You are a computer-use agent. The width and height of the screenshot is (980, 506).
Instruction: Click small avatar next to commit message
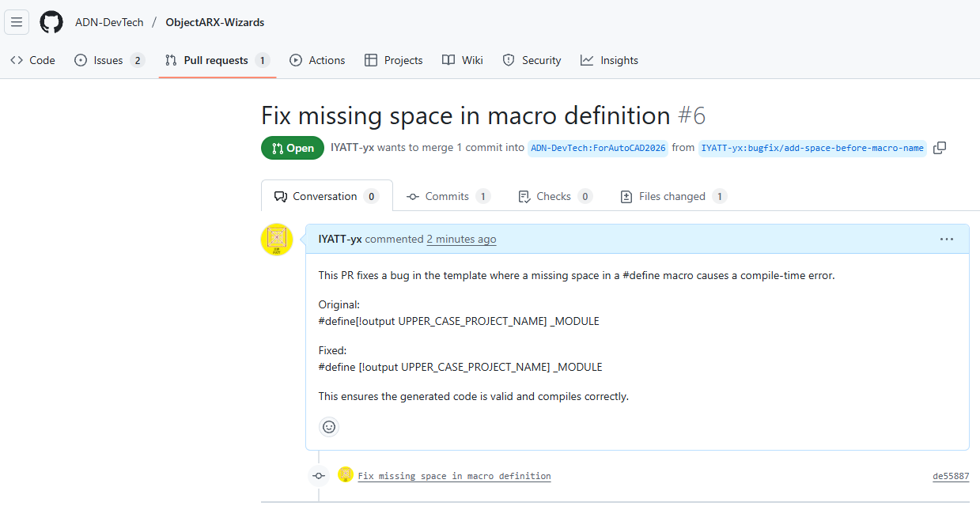(x=346, y=475)
